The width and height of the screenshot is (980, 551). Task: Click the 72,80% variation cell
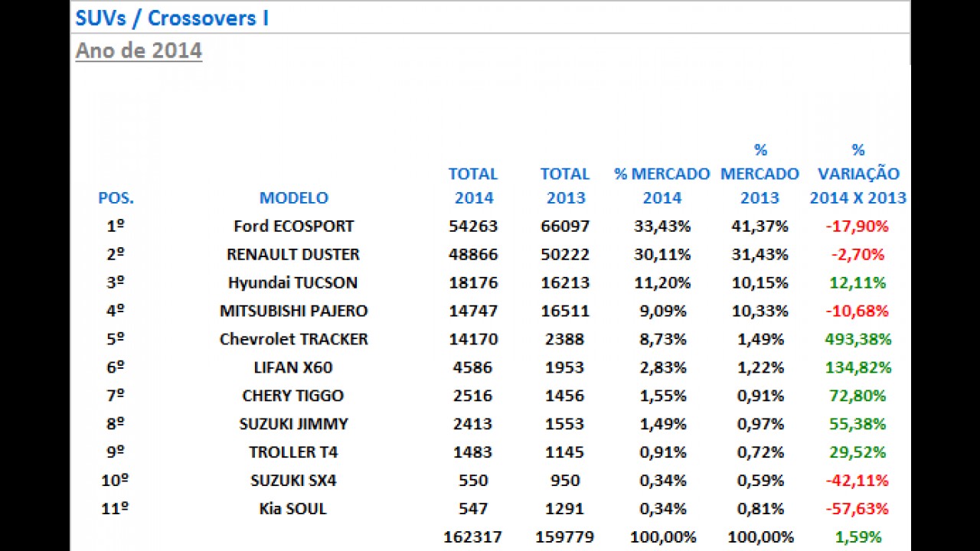tap(857, 396)
